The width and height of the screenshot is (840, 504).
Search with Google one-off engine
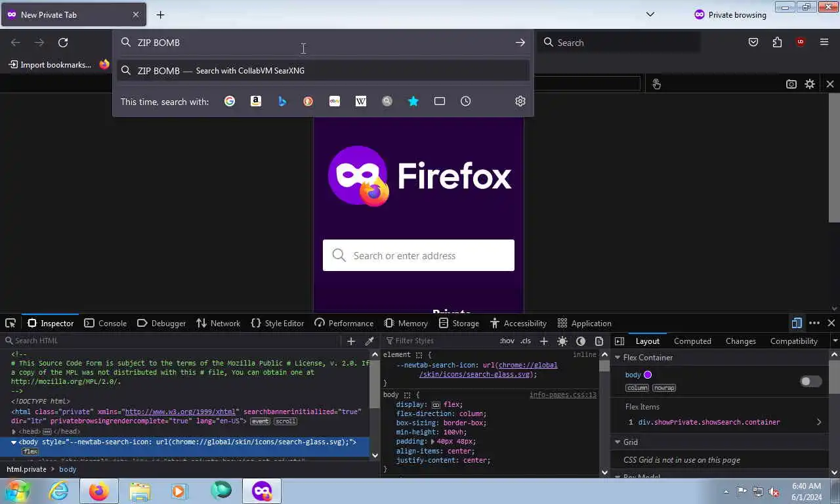click(230, 101)
